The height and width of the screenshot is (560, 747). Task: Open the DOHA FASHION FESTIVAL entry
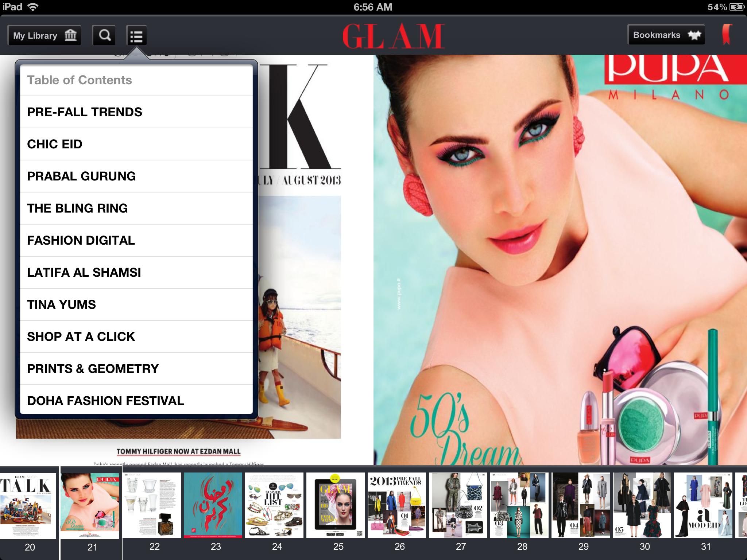pyautogui.click(x=105, y=401)
